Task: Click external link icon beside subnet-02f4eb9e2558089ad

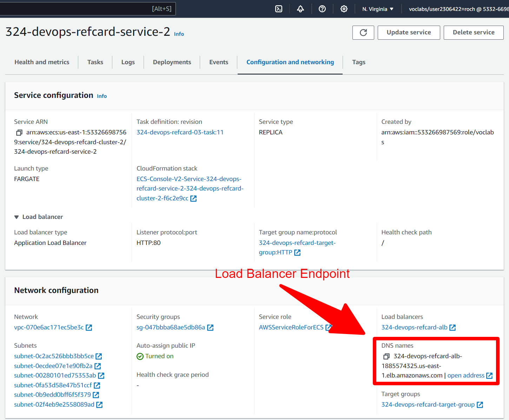Action: [99, 405]
